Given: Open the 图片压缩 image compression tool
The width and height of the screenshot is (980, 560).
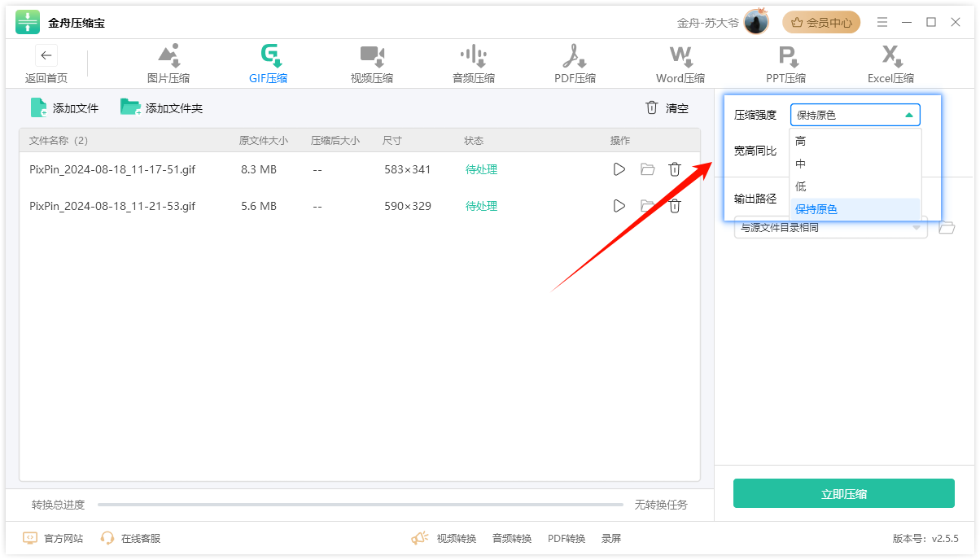Looking at the screenshot, I should pos(168,63).
